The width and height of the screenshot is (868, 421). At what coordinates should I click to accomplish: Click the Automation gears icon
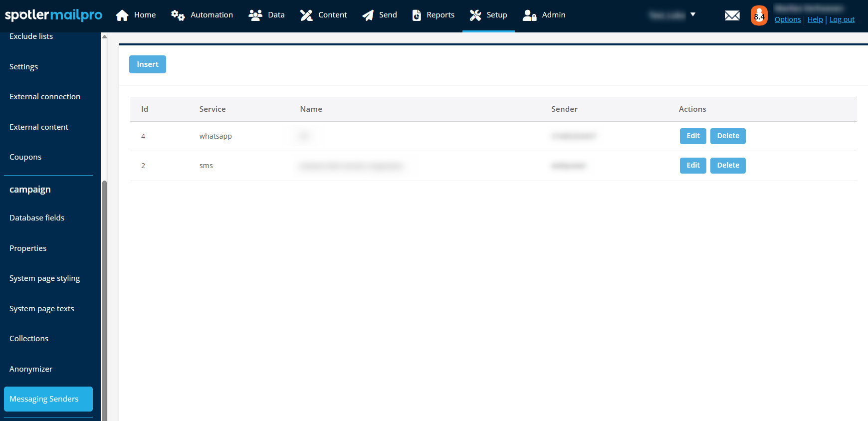pyautogui.click(x=178, y=15)
